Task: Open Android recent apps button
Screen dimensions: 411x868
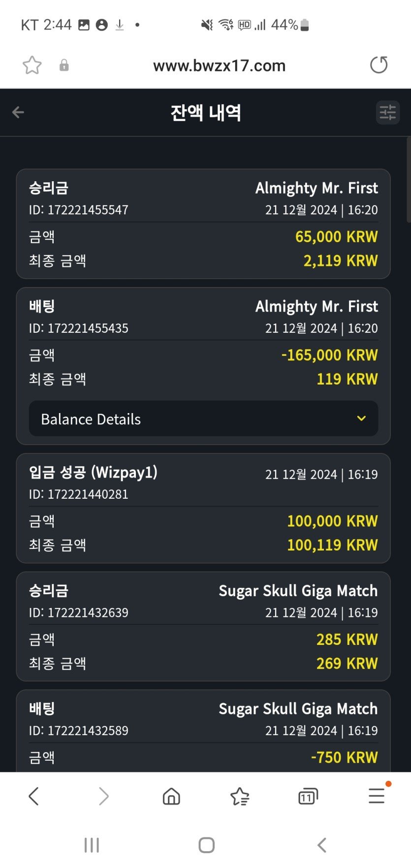Action: [x=92, y=845]
